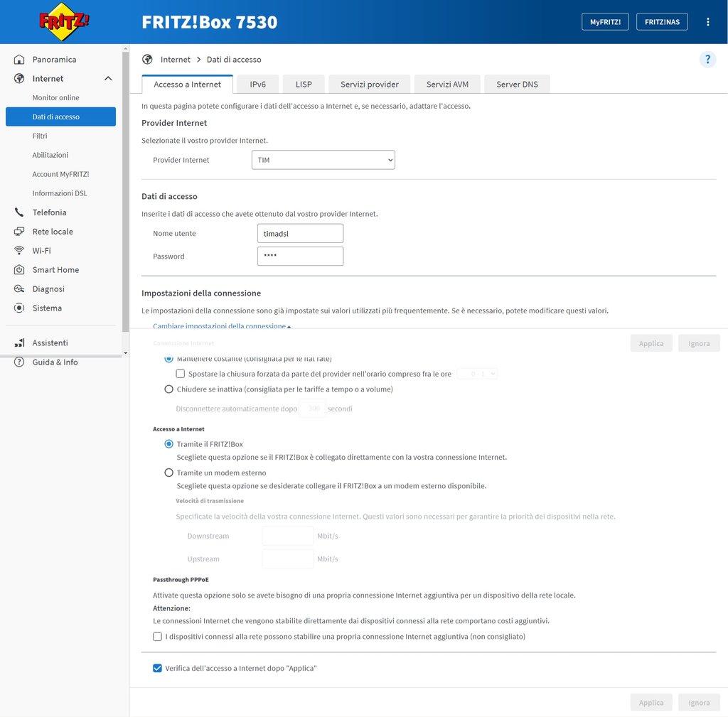
Task: Click the Password input field
Action: [x=301, y=256]
